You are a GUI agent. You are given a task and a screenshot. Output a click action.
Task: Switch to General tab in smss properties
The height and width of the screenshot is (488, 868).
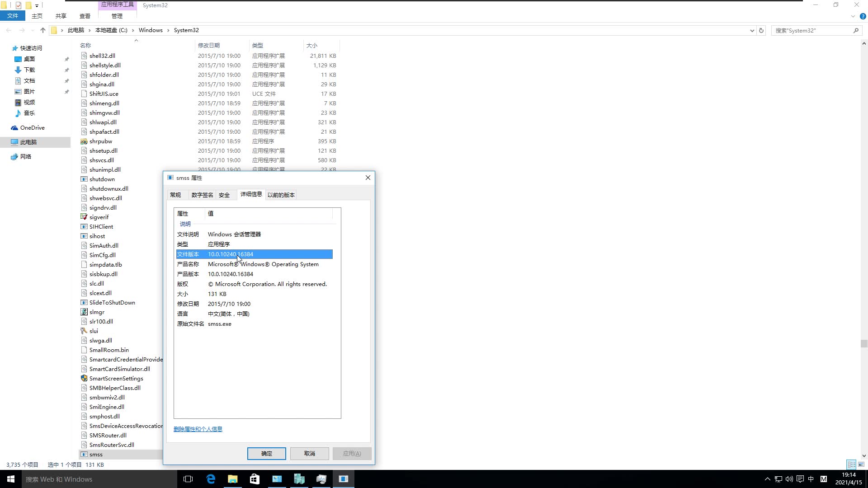pos(175,195)
